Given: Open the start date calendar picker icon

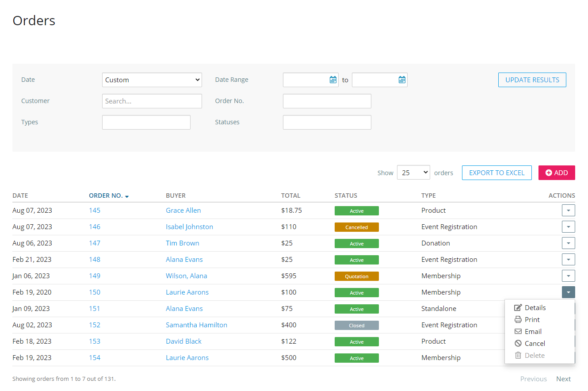Looking at the screenshot, I should click(x=333, y=80).
